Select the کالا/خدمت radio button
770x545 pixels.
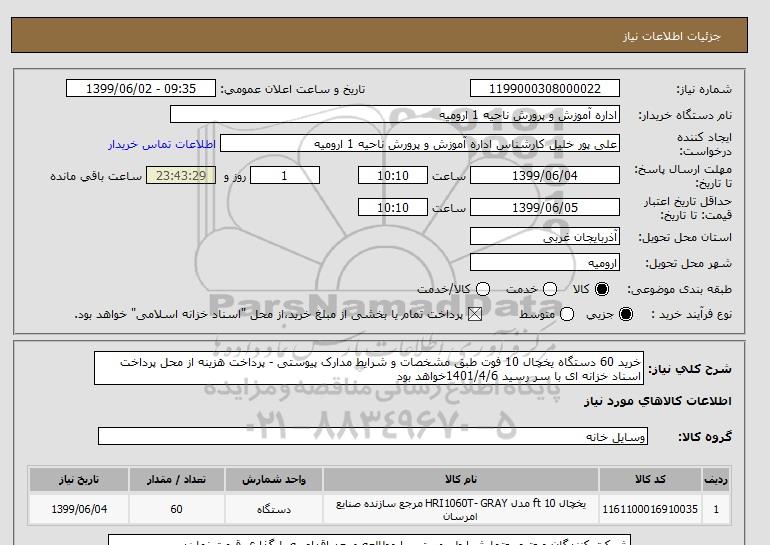483,289
